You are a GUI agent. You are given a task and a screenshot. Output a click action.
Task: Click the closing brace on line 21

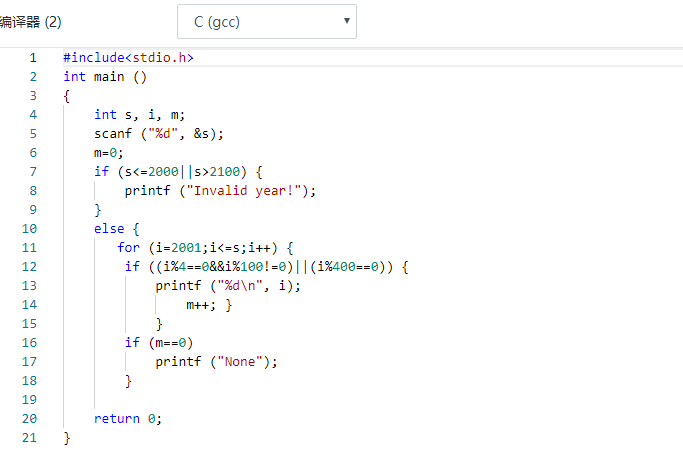coord(67,438)
